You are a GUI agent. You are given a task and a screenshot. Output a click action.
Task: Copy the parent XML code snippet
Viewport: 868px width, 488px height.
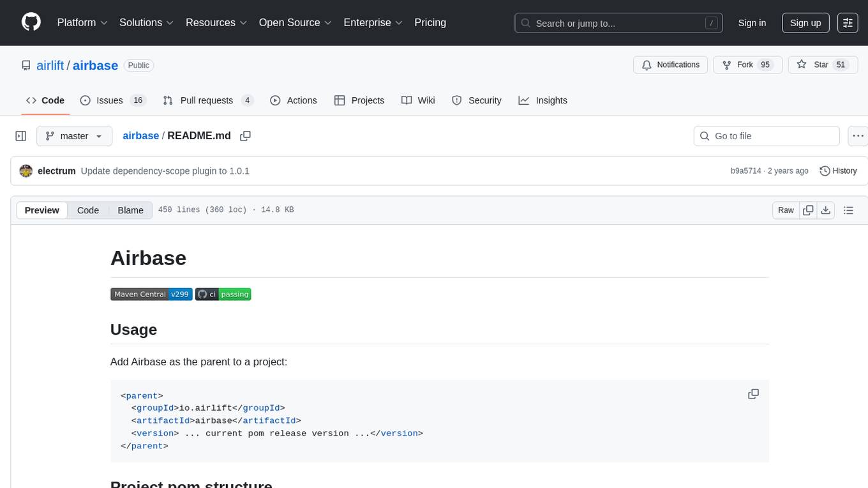click(753, 394)
